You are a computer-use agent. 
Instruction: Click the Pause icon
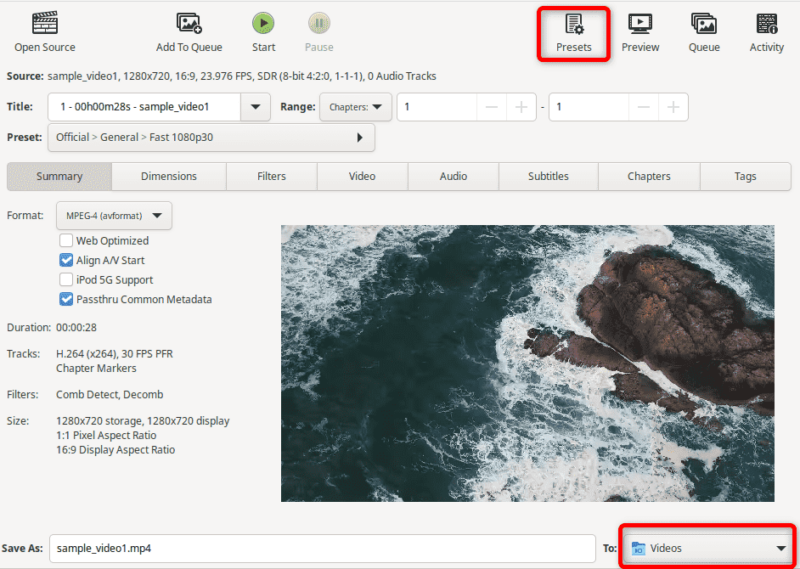click(319, 23)
